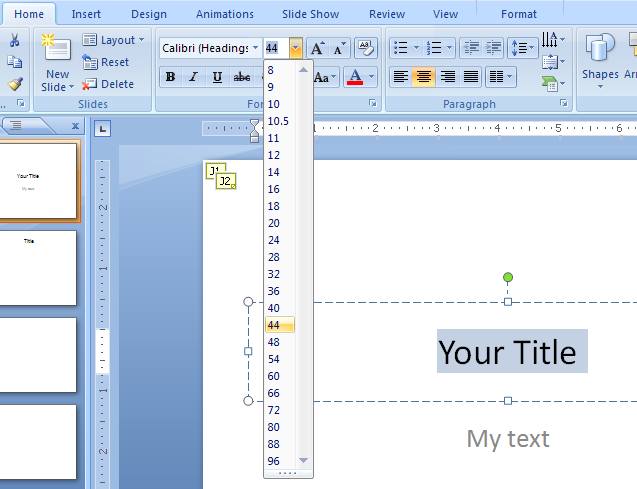The image size is (637, 489).
Task: Toggle Italic formatting
Action: point(194,77)
